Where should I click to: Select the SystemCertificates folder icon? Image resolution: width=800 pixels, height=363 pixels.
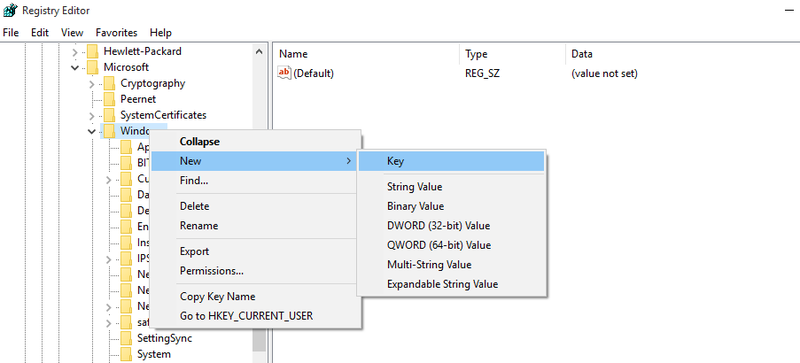[x=109, y=115]
